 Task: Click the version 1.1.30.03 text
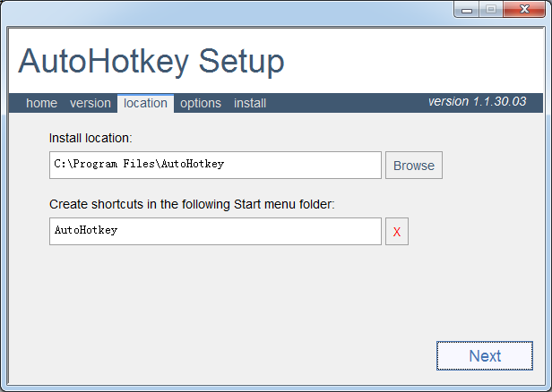click(x=477, y=102)
